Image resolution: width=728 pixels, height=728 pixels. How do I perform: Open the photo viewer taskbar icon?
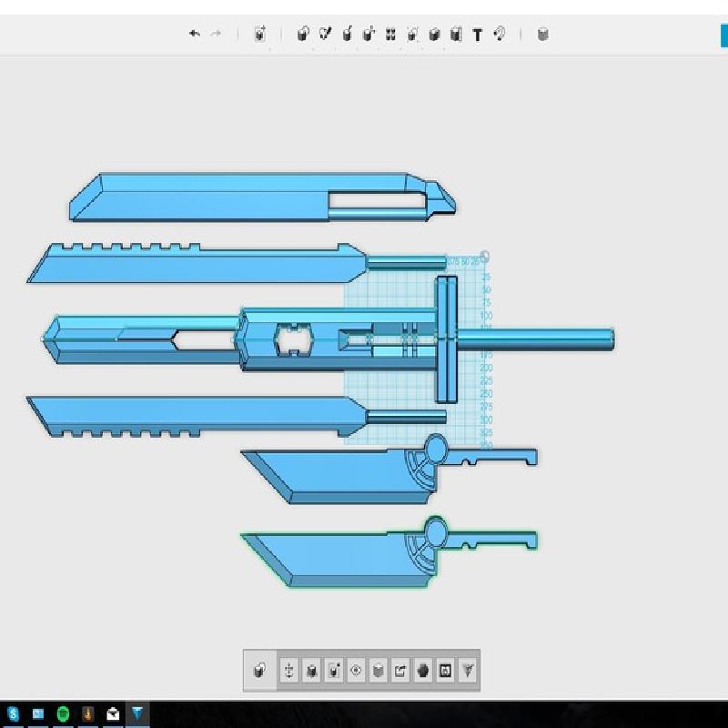[x=37, y=713]
